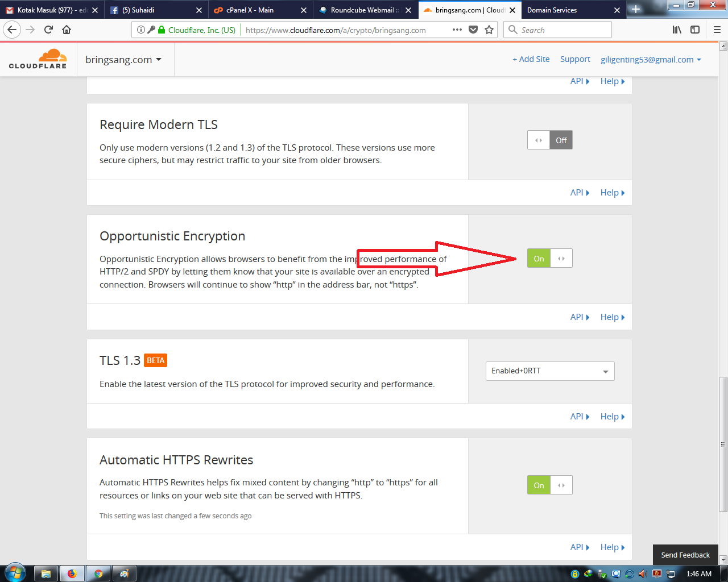The image size is (728, 582).
Task: Click the site information icon
Action: pos(140,30)
